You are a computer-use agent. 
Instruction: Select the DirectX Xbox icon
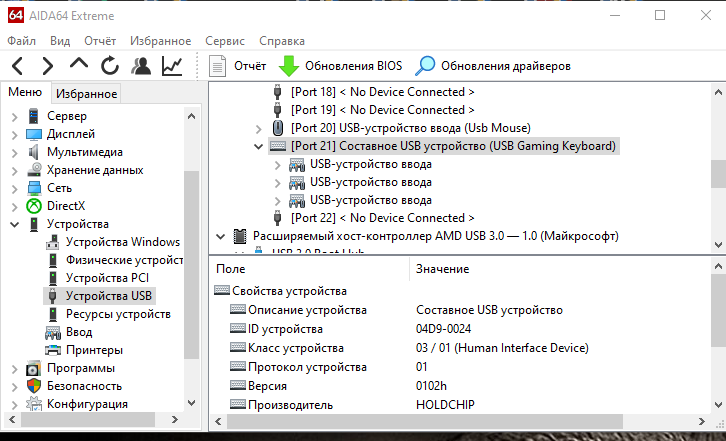point(34,206)
